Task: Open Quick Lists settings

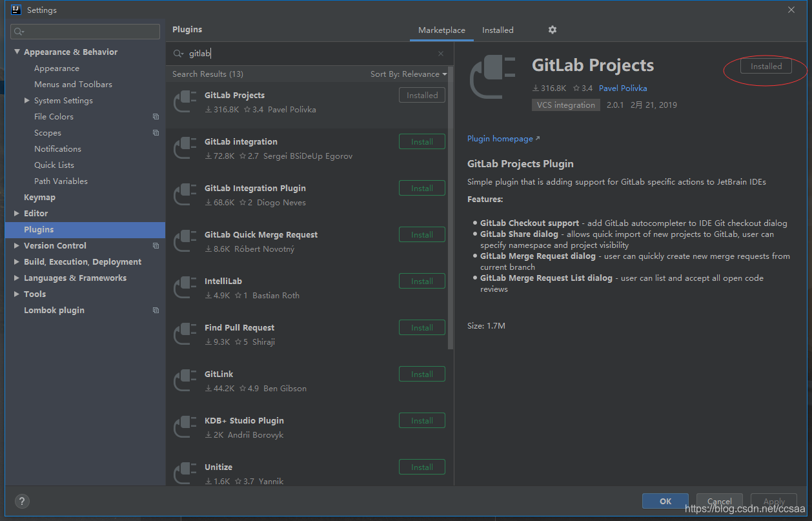Action: click(x=54, y=165)
